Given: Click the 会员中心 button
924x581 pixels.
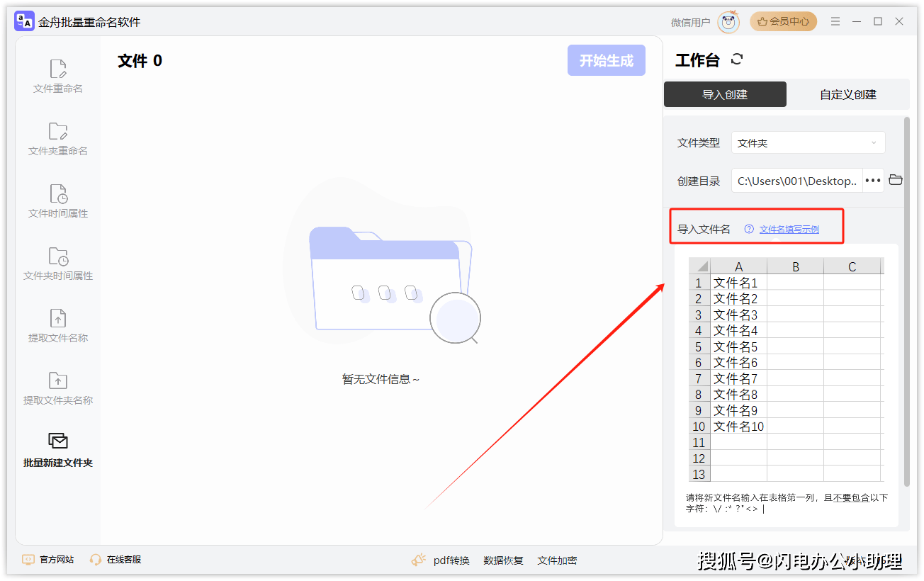Looking at the screenshot, I should (x=783, y=22).
